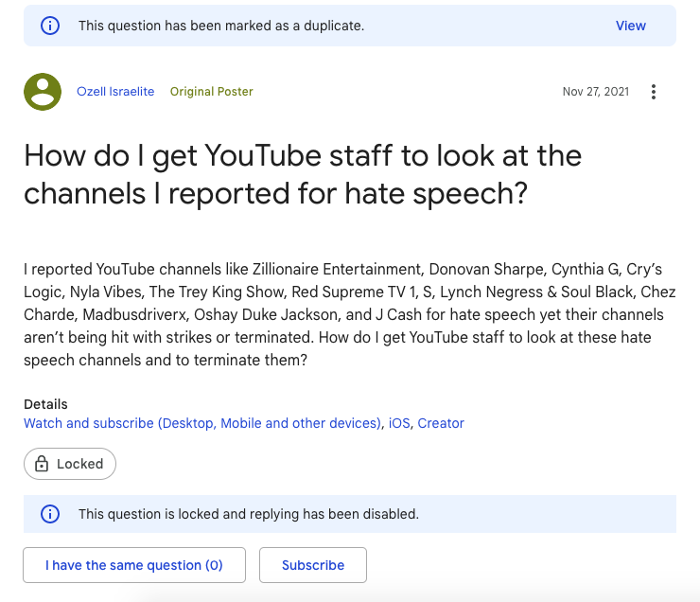The height and width of the screenshot is (602, 700).
Task: Click the question body paragraph
Action: tap(350, 314)
